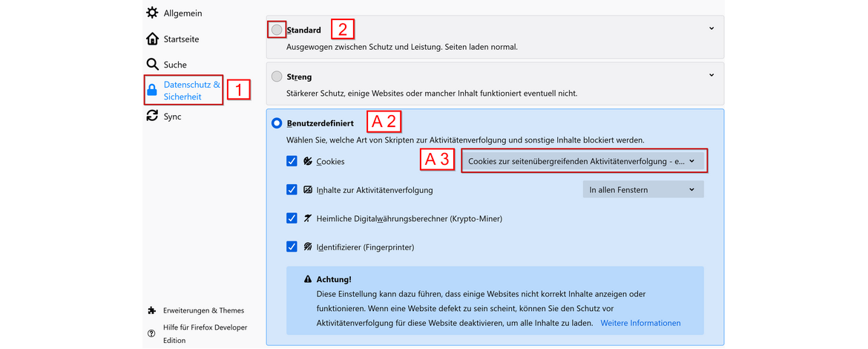Select the Benutzerdefiniert radio button
The width and height of the screenshot is (868, 349).
pos(277,123)
